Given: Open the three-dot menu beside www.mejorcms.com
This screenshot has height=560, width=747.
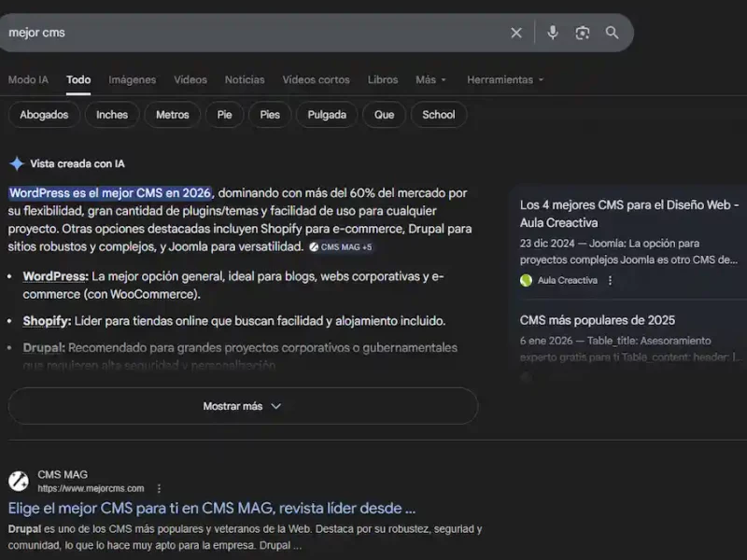Looking at the screenshot, I should tap(157, 488).
